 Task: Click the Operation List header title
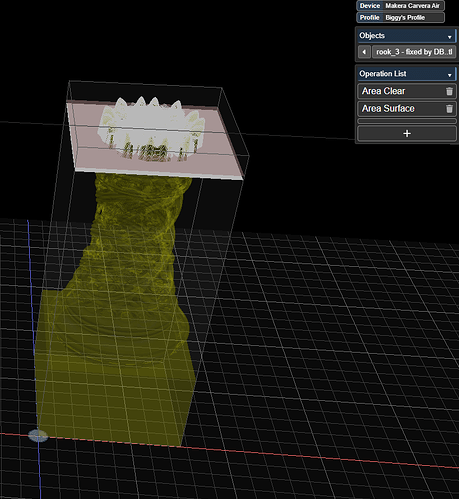[383, 74]
